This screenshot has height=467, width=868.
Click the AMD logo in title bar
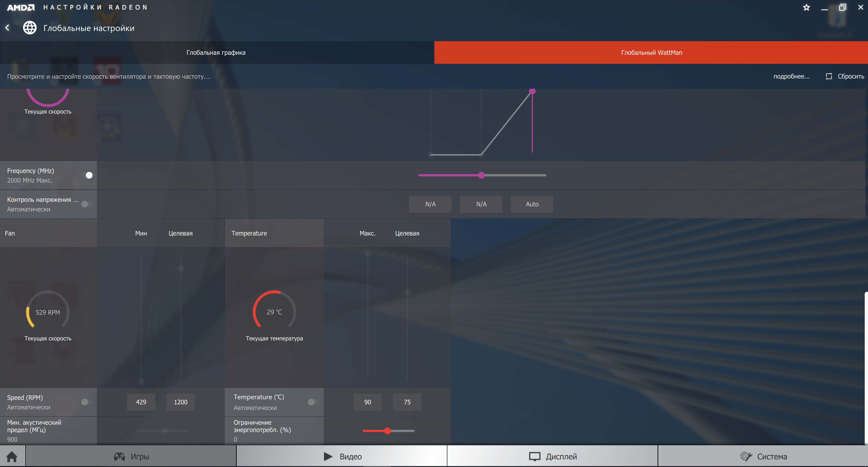pos(21,7)
